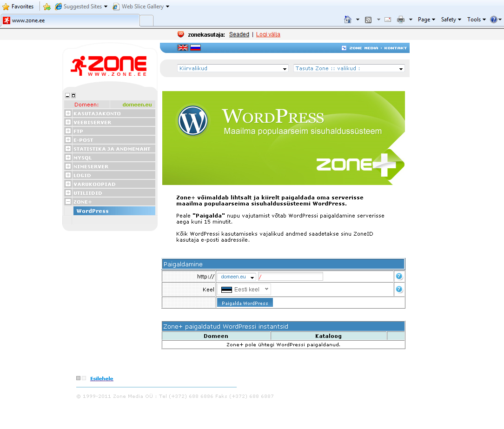
Task: Click the Seaded link
Action: pyautogui.click(x=239, y=34)
